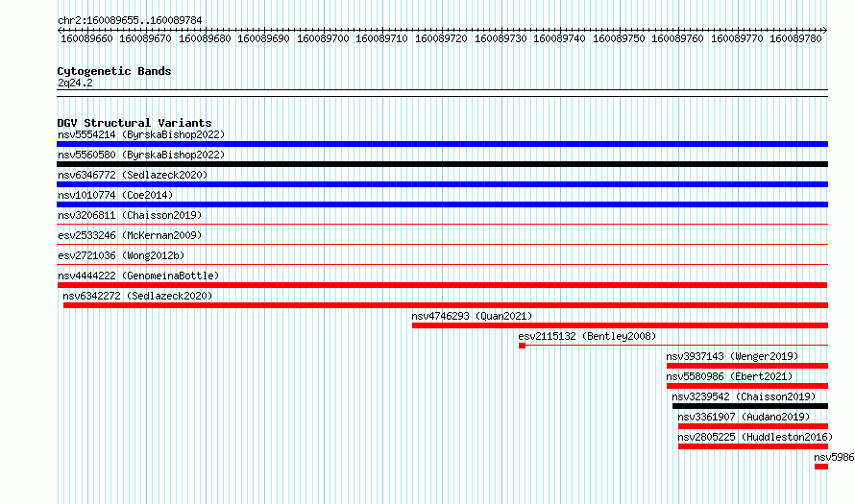
Task: Click ruler position 160089770
Action: click(737, 38)
